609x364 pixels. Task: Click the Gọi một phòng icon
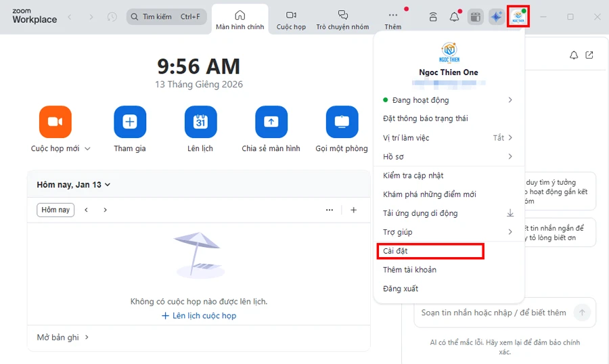click(342, 122)
